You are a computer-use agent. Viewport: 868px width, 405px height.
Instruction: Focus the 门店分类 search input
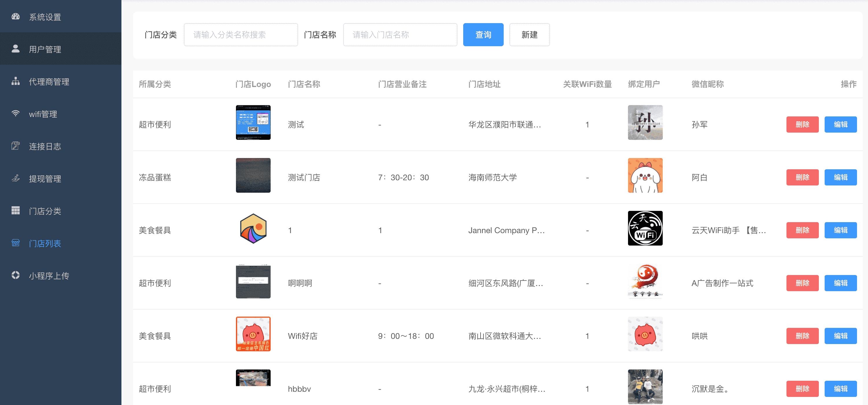point(241,35)
